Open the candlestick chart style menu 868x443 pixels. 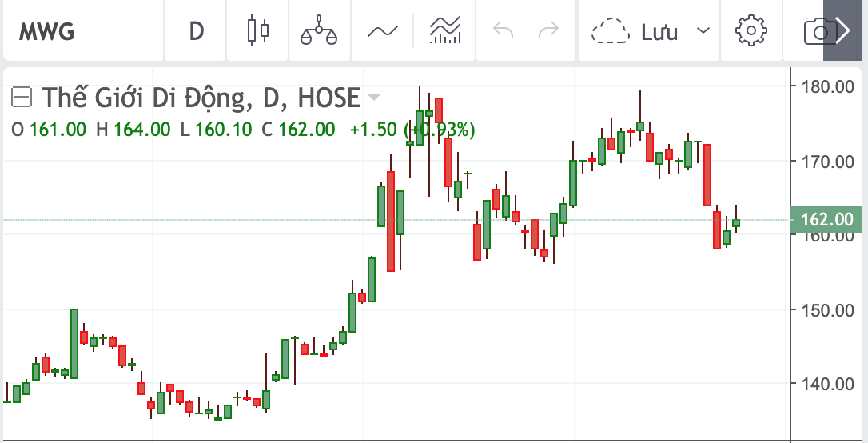point(257,31)
